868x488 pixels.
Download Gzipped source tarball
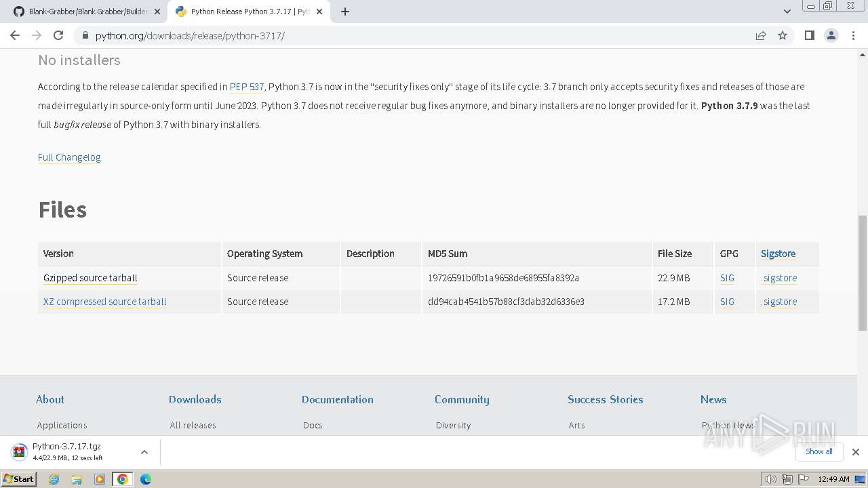click(90, 278)
